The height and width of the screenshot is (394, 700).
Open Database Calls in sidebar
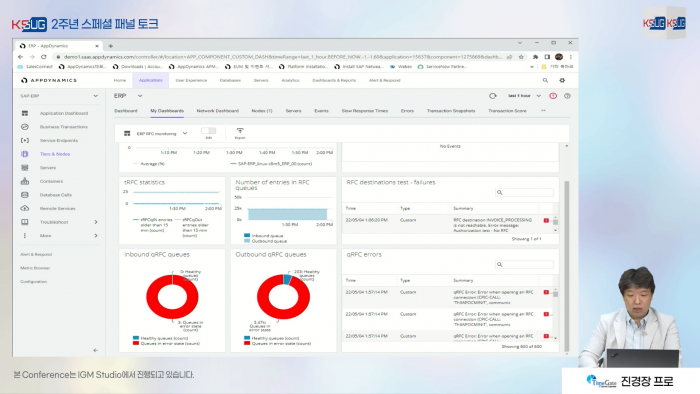pos(56,195)
